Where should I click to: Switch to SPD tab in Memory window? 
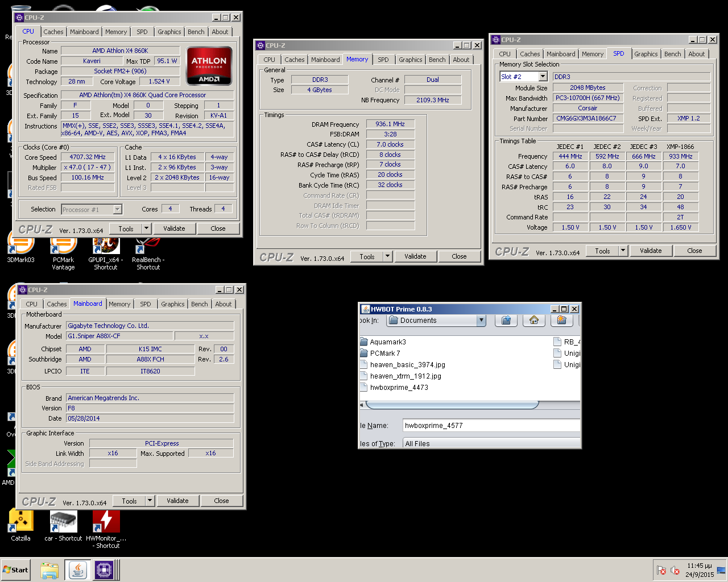(x=383, y=60)
